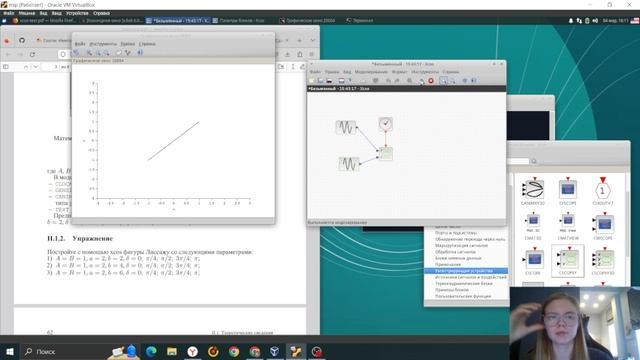Open the Моделирование menu in Xcos
This screenshot has height=360, width=640.
click(x=371, y=72)
